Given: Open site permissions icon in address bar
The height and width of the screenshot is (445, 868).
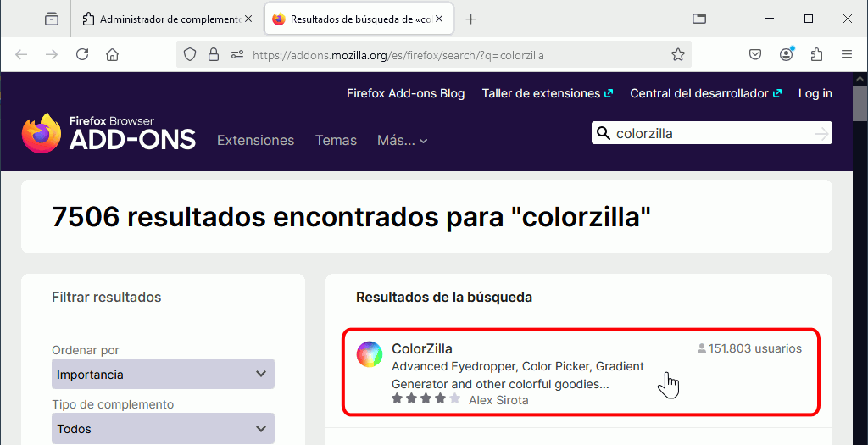Looking at the screenshot, I should [x=237, y=55].
